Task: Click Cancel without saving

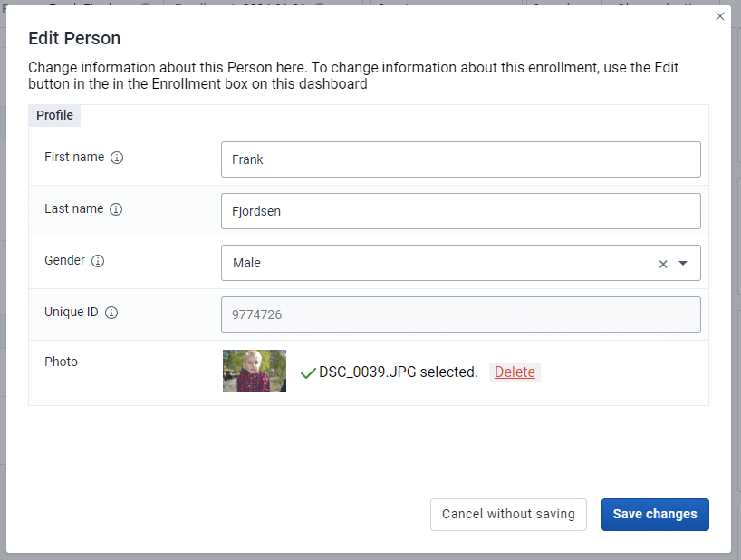Action: click(x=508, y=514)
